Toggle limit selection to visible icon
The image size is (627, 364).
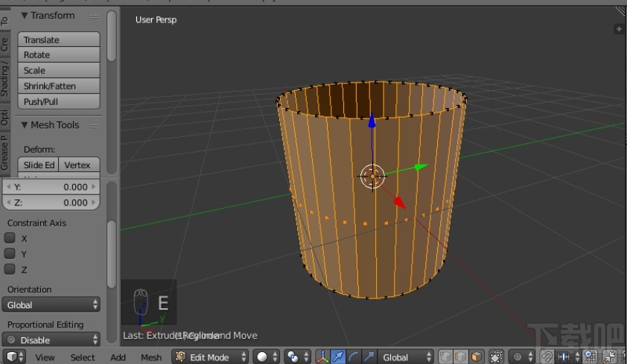click(497, 357)
